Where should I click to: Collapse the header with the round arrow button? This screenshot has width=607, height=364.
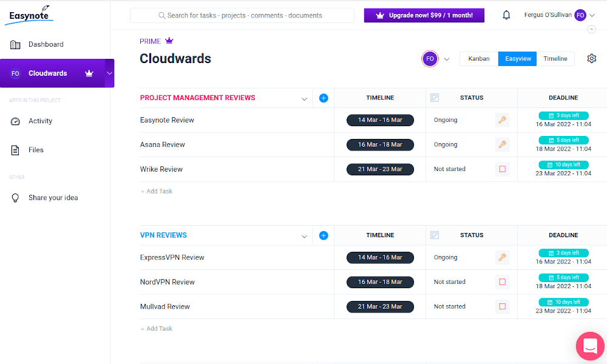pyautogui.click(x=591, y=29)
